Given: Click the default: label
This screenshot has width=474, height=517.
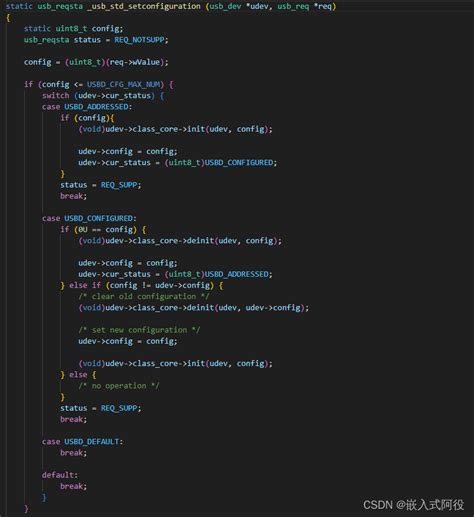Looking at the screenshot, I should (x=60, y=475).
